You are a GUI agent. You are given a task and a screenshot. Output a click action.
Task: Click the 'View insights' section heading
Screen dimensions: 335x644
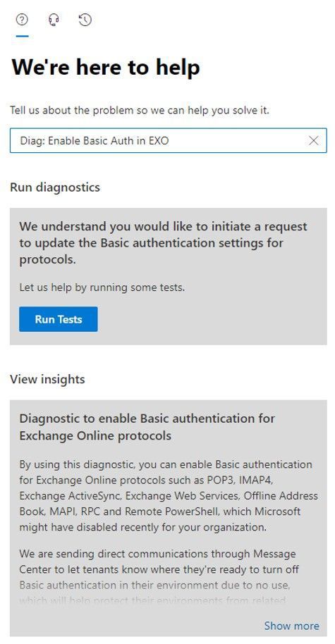coord(47,379)
